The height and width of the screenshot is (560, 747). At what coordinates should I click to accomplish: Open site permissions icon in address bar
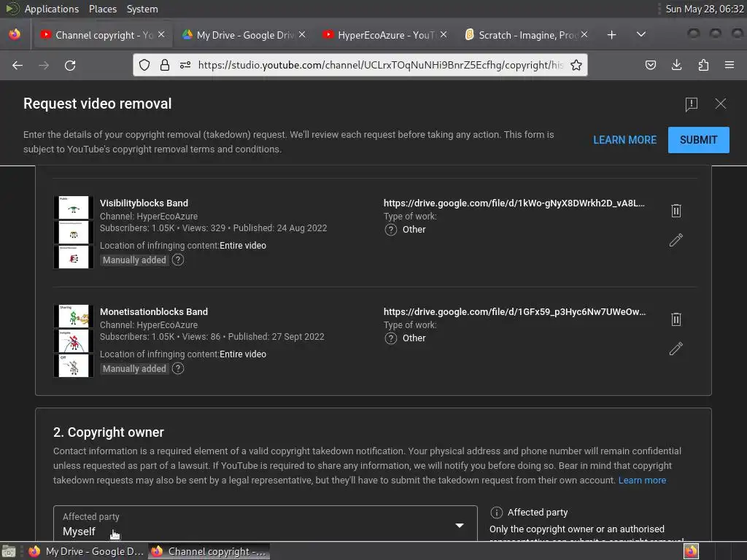click(x=185, y=65)
